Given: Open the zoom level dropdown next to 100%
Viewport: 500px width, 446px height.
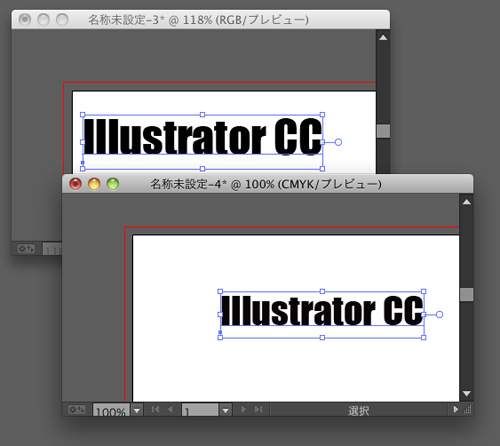Looking at the screenshot, I should click(x=137, y=410).
